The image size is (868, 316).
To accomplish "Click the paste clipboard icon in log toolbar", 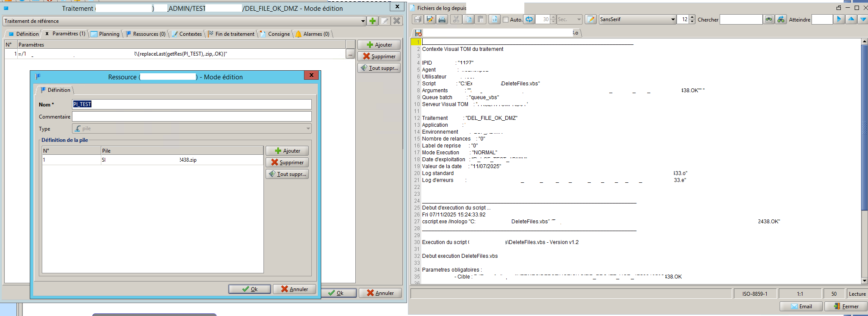I will click(480, 19).
